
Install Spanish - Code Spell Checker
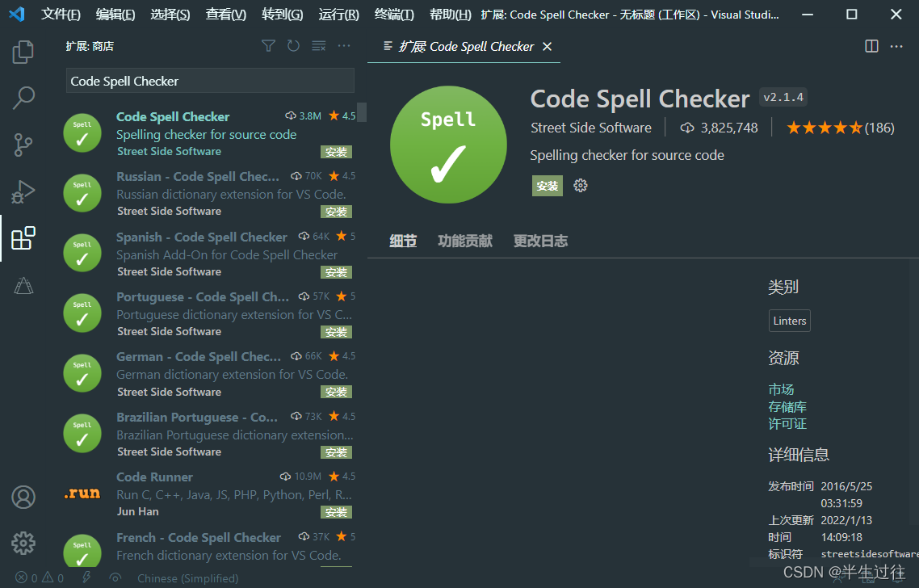point(336,273)
